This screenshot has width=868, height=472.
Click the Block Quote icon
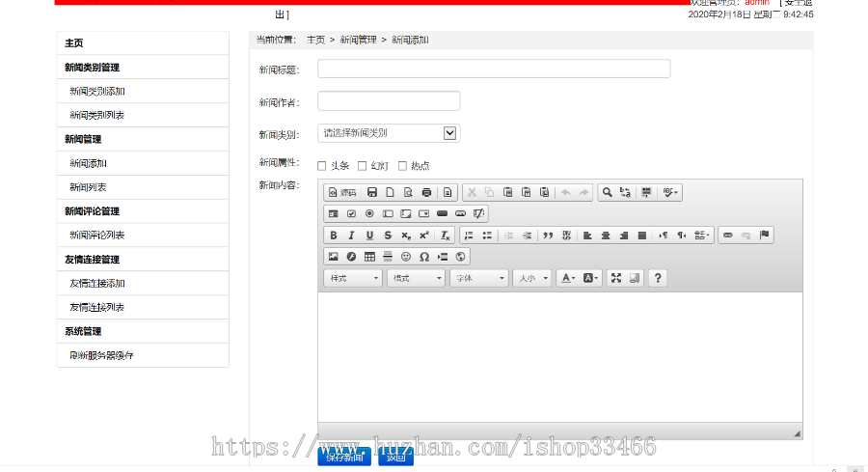coord(548,236)
